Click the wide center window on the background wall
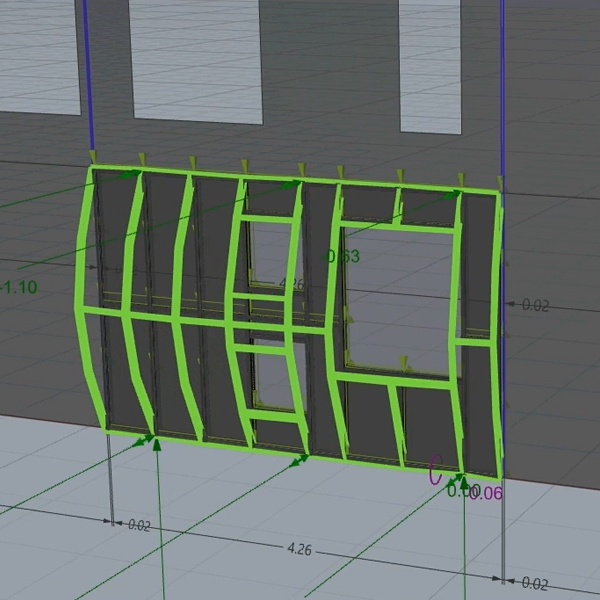 point(196,60)
